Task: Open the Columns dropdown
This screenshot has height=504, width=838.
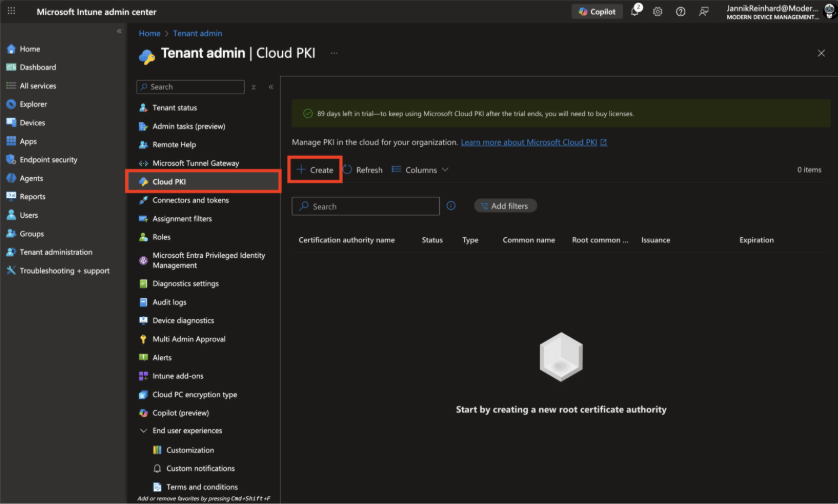Action: (420, 170)
